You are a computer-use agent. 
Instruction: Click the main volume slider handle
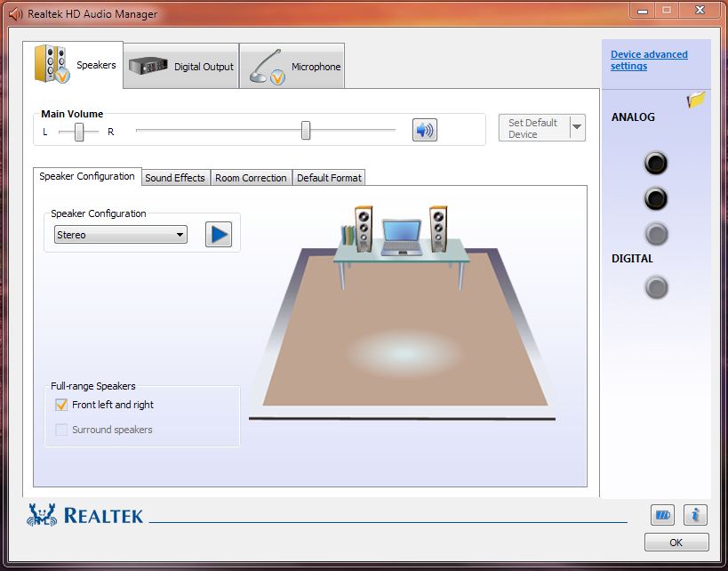(x=306, y=131)
